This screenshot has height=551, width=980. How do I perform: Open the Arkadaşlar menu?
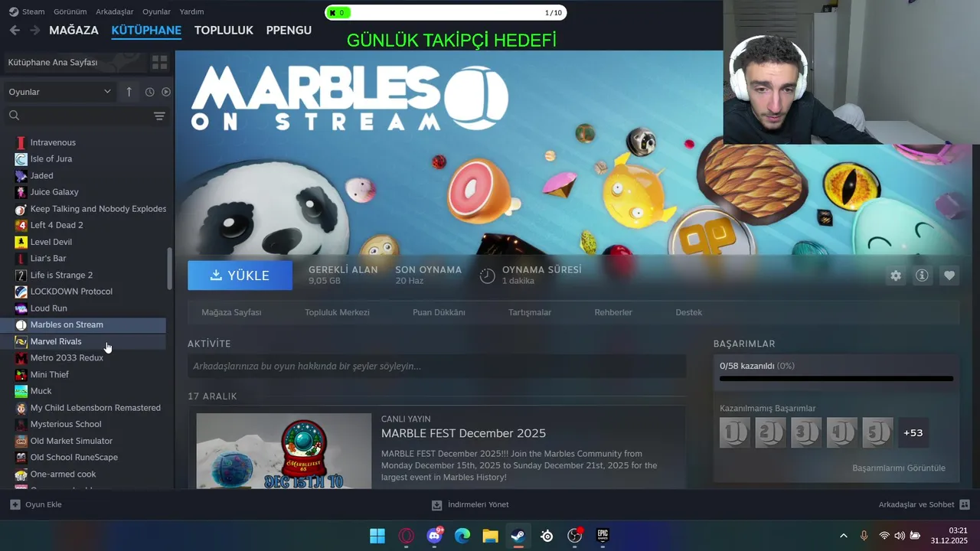[x=114, y=11]
